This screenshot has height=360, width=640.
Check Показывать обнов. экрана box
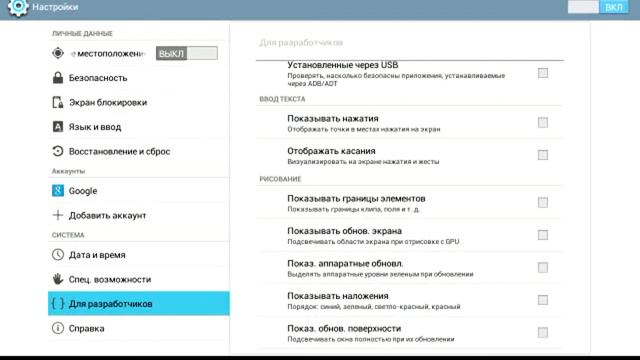click(x=543, y=235)
